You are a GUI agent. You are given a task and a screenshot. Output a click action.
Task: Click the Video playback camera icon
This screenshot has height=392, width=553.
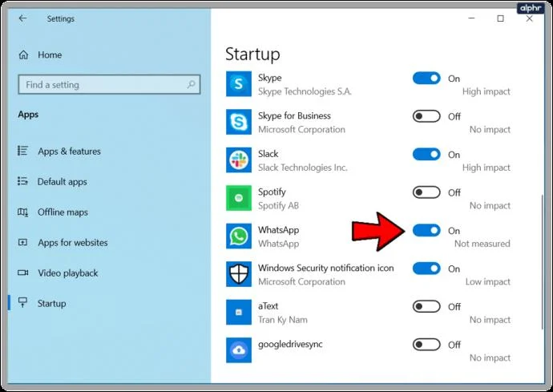[22, 273]
